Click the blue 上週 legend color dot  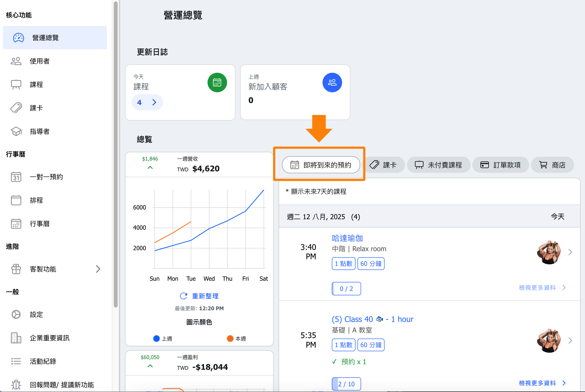157,339
